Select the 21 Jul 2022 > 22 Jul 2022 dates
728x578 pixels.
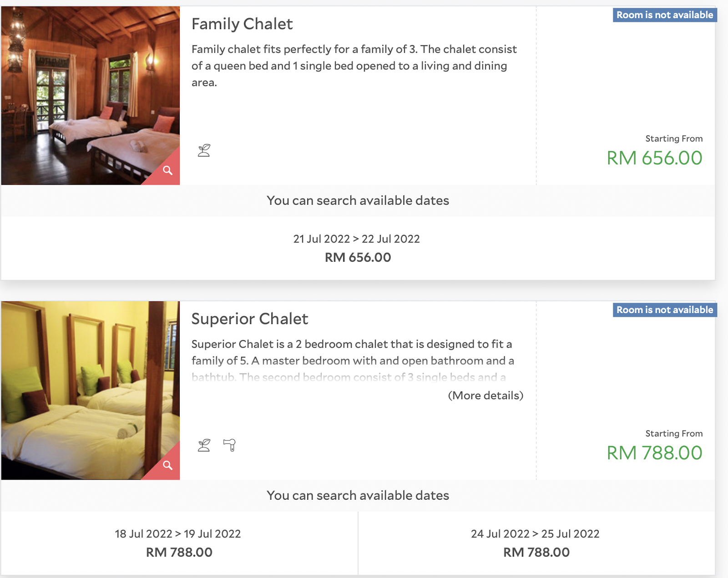357,248
